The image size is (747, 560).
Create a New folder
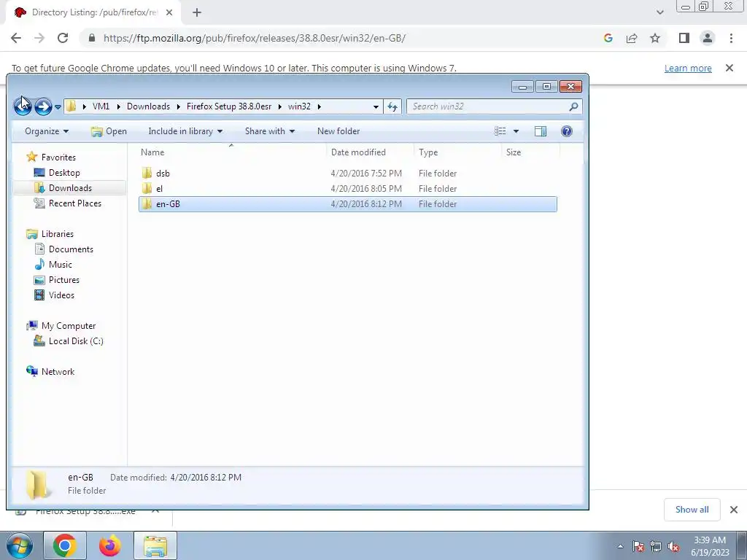coord(338,131)
